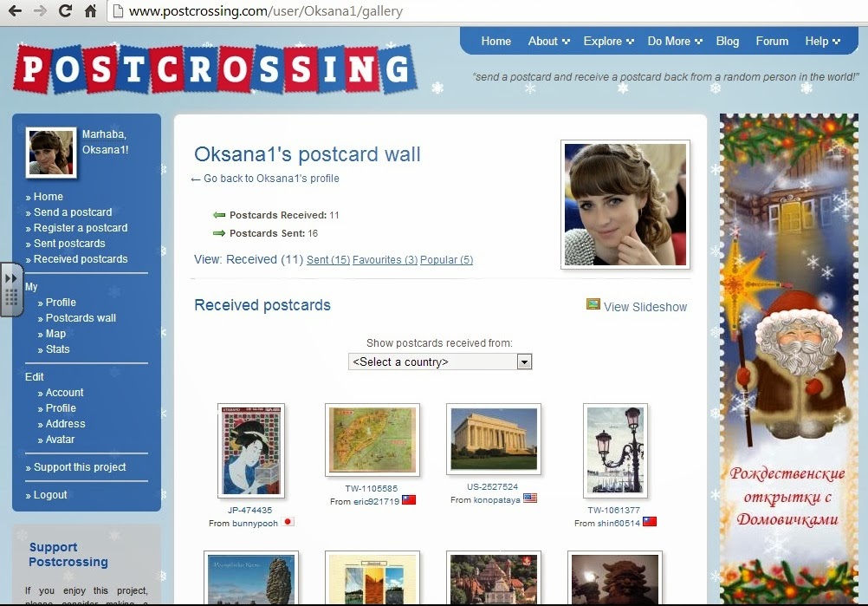This screenshot has height=606, width=868.
Task: Click postcard ID TW-1061377
Action: 613,510
